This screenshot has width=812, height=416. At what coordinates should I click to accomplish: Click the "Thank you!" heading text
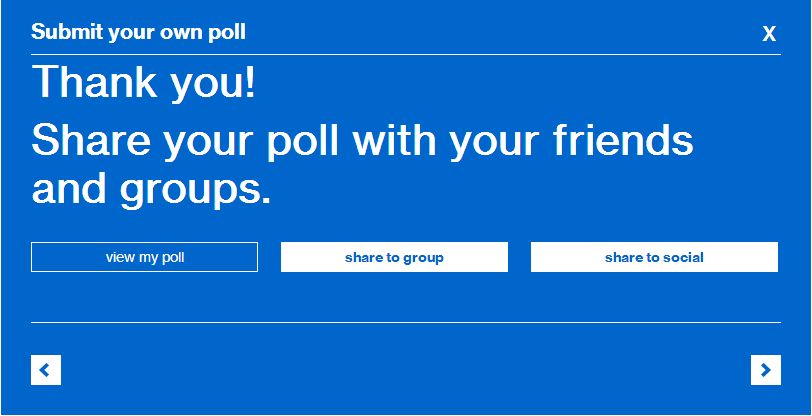[x=144, y=82]
